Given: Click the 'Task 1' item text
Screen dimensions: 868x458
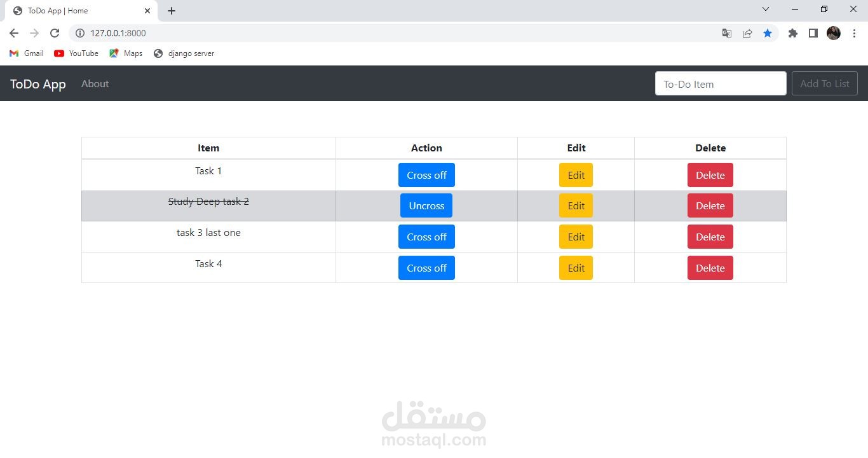Looking at the screenshot, I should pyautogui.click(x=208, y=170).
